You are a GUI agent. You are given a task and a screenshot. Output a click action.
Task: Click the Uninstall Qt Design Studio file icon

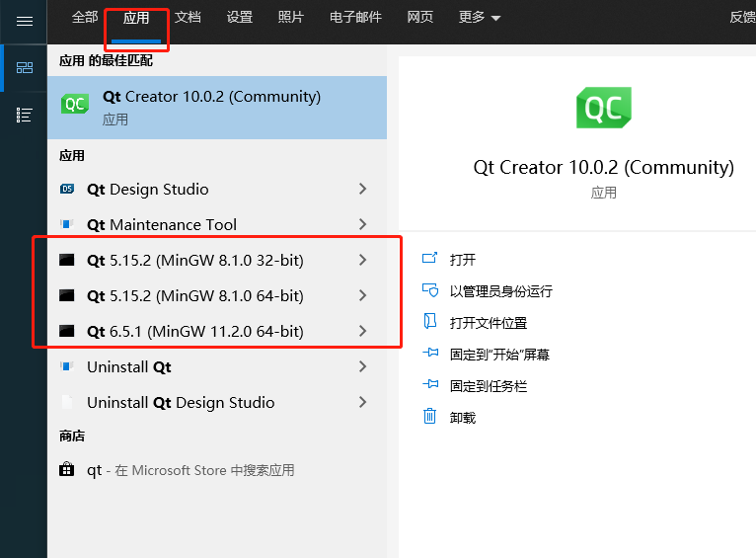point(67,402)
